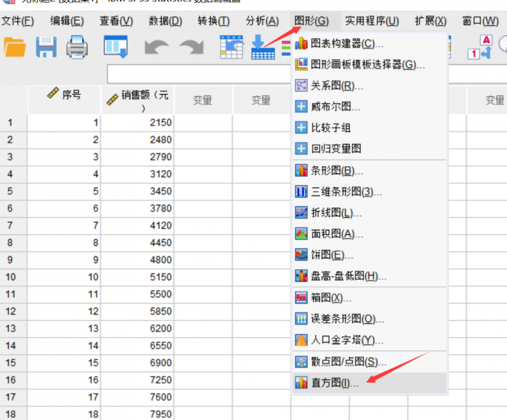This screenshot has width=507, height=420.
Task: Choose 3-D Bar chart (三维条形图) item
Action: [370, 192]
